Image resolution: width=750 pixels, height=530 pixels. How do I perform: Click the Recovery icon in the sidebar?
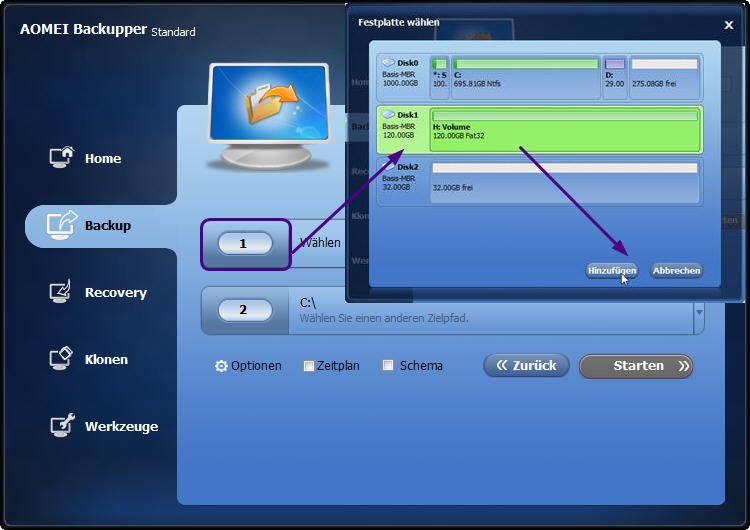61,291
